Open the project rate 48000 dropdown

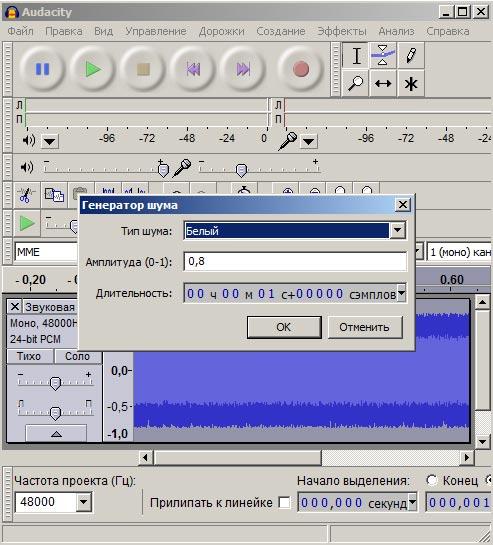[83, 502]
